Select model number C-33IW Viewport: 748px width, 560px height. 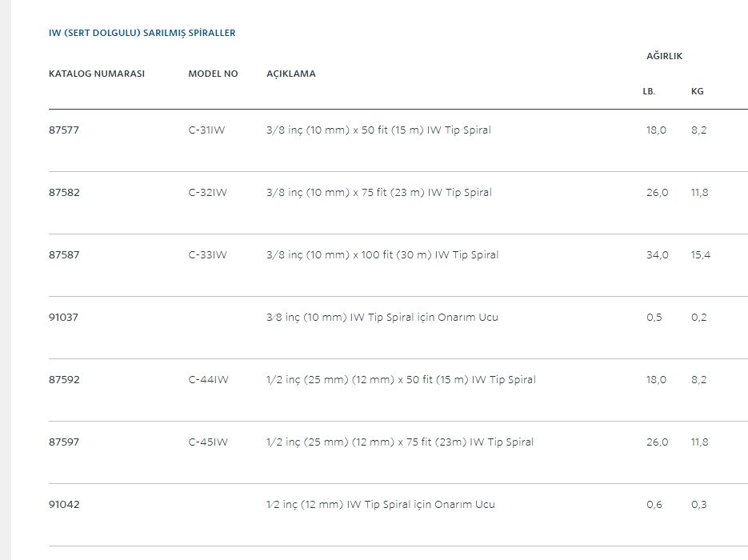(207, 254)
